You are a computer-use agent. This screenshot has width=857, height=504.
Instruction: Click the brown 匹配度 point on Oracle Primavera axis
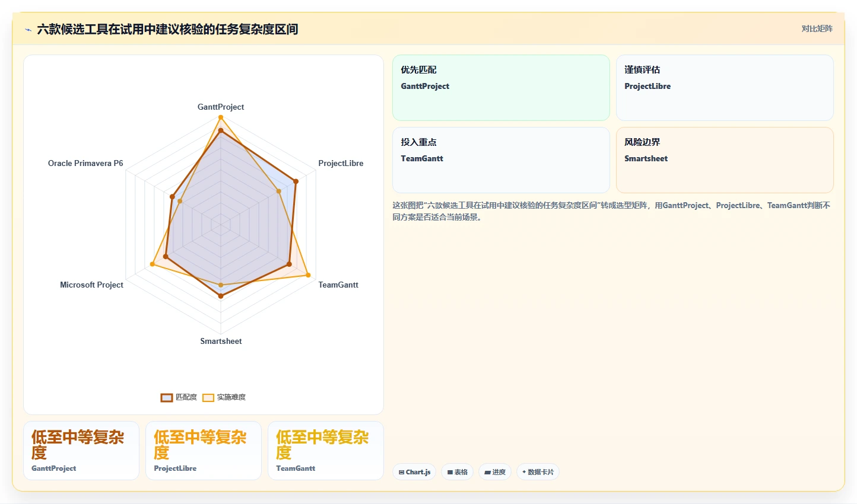click(x=172, y=196)
